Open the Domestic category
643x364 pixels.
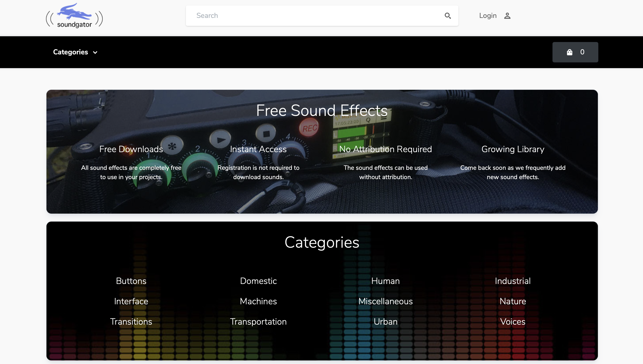tap(258, 281)
